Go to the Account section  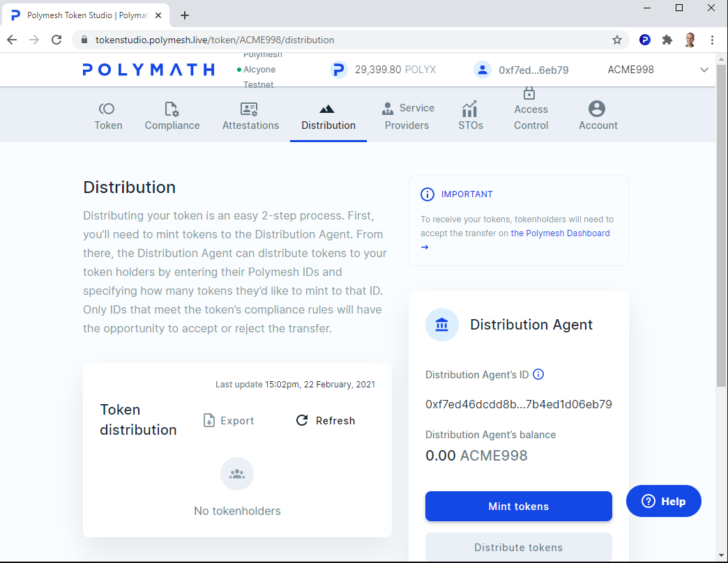point(598,116)
